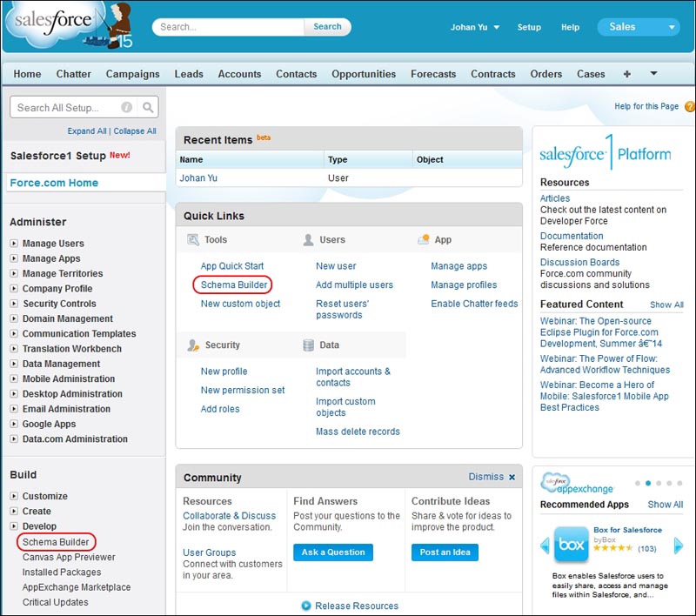Click Expand All link

click(86, 131)
